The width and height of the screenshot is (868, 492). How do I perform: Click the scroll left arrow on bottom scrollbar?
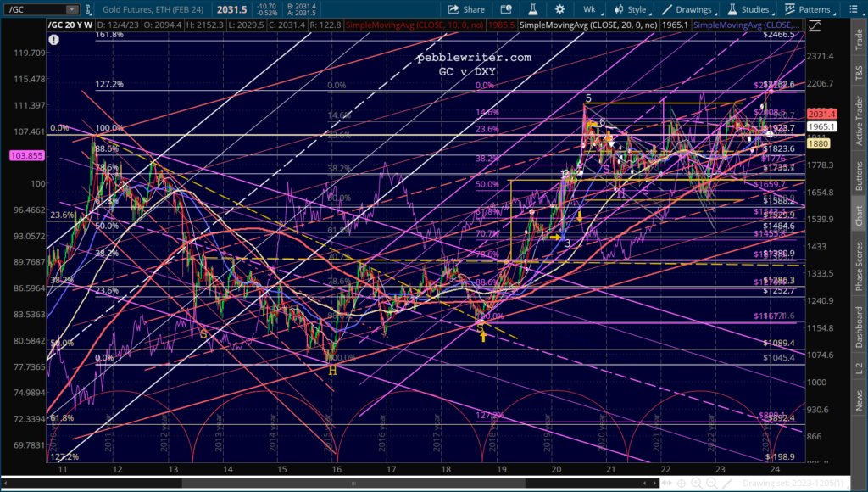tap(7, 484)
